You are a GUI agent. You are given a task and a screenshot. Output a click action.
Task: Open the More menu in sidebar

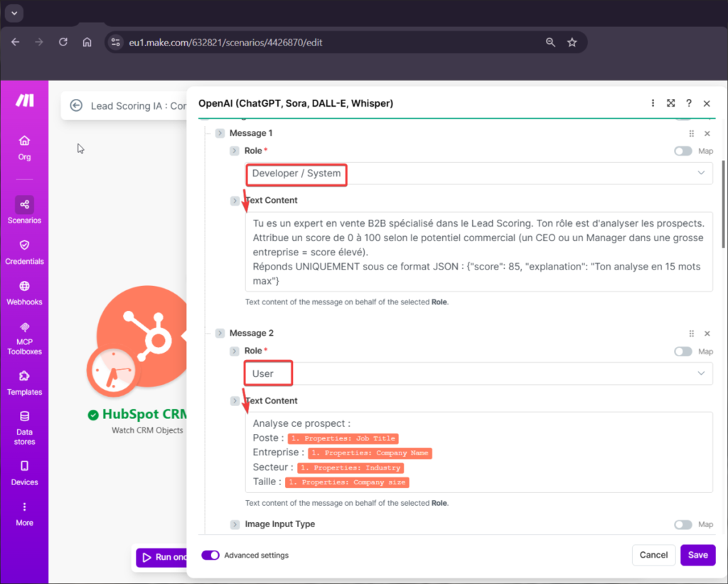point(24,507)
